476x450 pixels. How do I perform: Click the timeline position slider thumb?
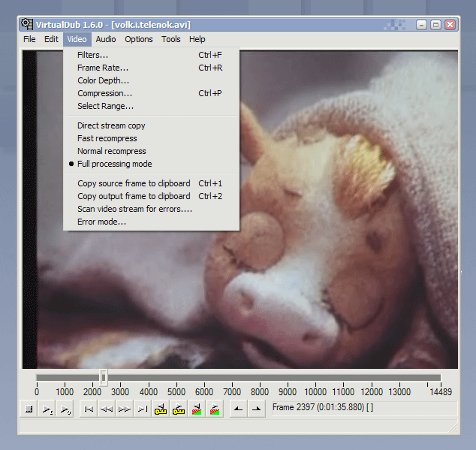104,377
